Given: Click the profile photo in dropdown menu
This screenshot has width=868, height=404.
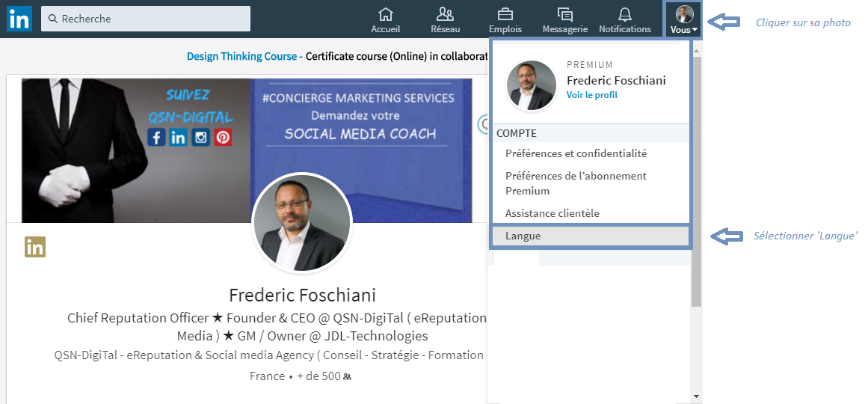Looking at the screenshot, I should pos(532,85).
